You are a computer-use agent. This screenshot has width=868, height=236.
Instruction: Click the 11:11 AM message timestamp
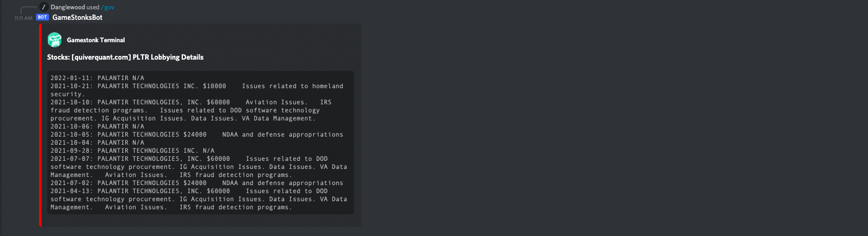(23, 18)
